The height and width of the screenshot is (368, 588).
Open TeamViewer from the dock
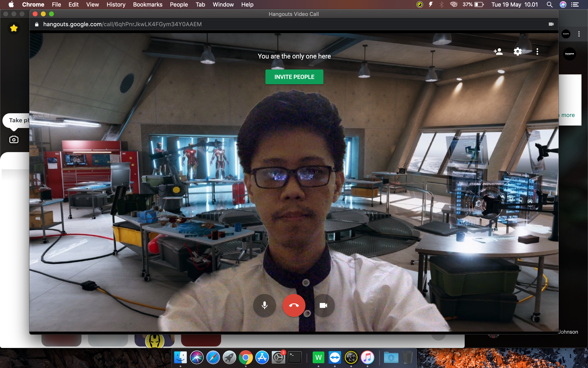[x=335, y=357]
